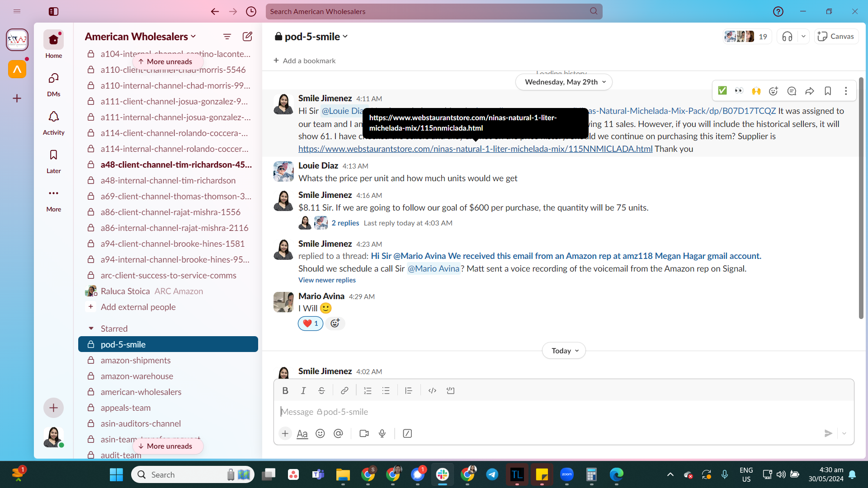Viewport: 868px width, 488px height.
Task: Open Telegram from the taskbar
Action: [492, 475]
